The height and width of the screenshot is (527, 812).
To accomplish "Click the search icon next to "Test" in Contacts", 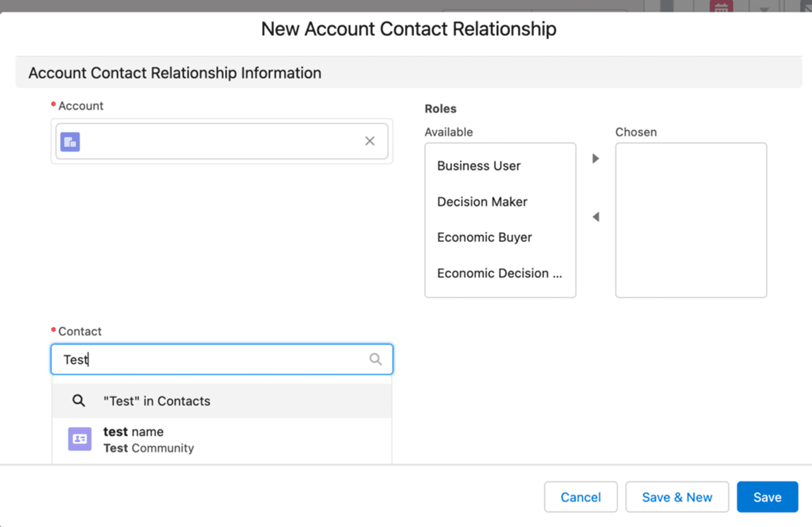I will pyautogui.click(x=79, y=400).
